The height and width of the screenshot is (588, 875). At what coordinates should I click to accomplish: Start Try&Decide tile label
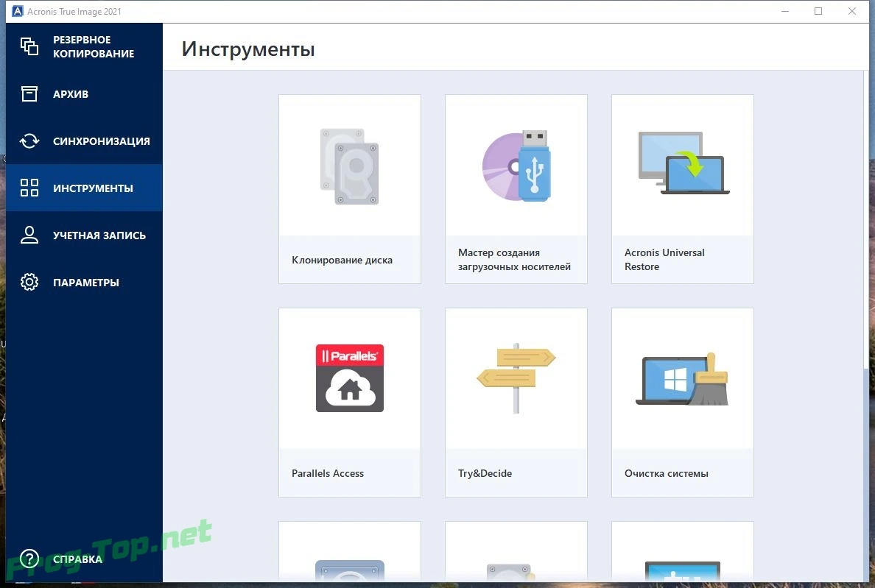pyautogui.click(x=485, y=473)
